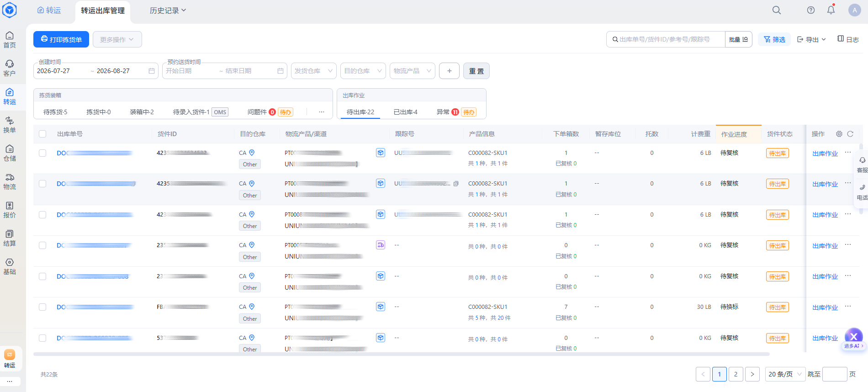Image resolution: width=868 pixels, height=392 pixels.
Task: Click the 打印拣货单 button
Action: [x=61, y=39]
